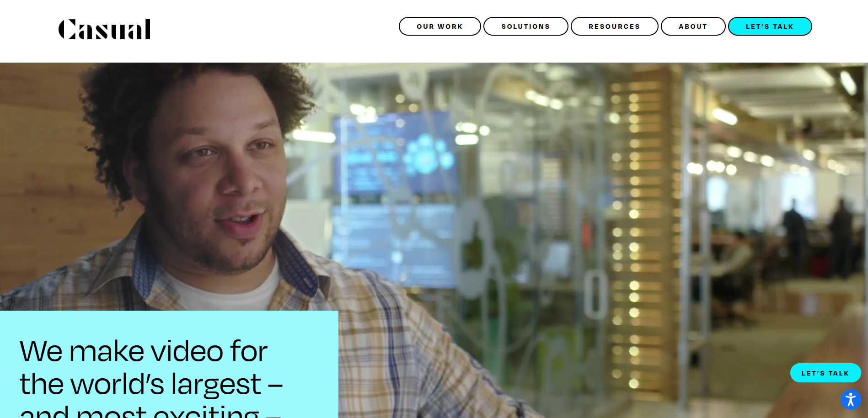Click the Casual logo to go home

[x=104, y=29]
